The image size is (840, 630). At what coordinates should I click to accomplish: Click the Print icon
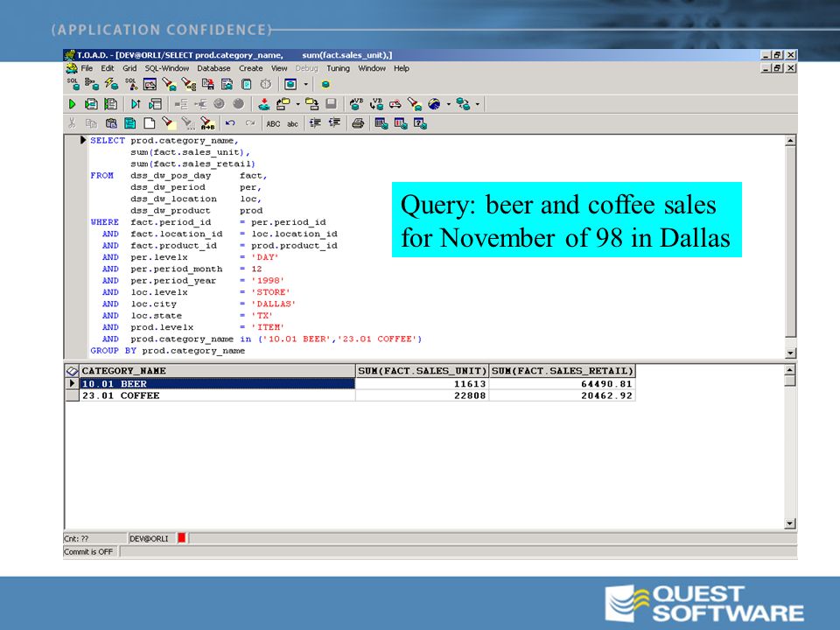point(358,123)
